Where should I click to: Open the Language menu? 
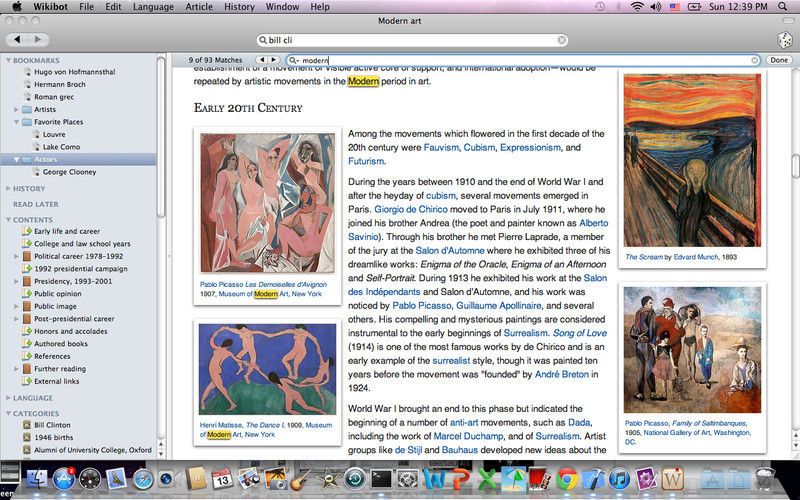tap(153, 7)
